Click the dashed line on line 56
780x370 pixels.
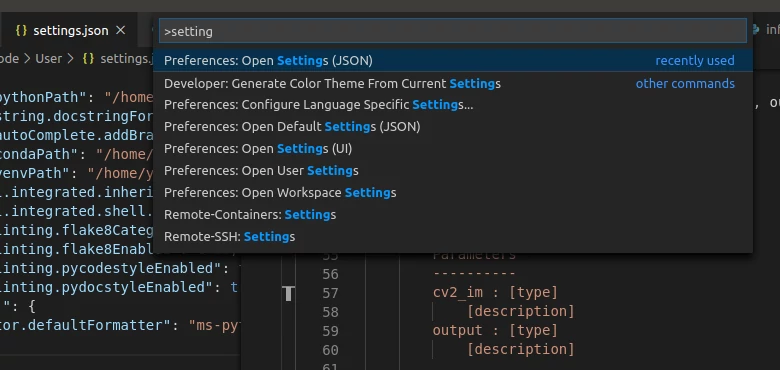coord(474,274)
